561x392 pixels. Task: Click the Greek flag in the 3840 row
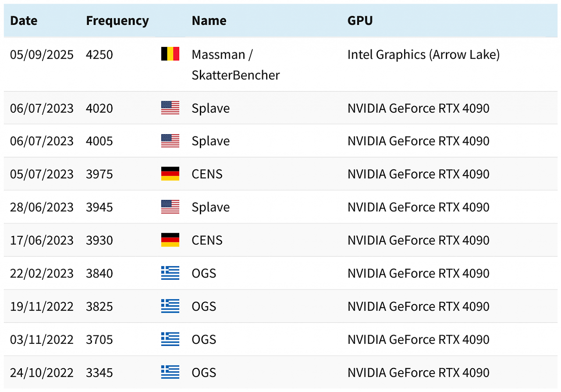tap(170, 273)
